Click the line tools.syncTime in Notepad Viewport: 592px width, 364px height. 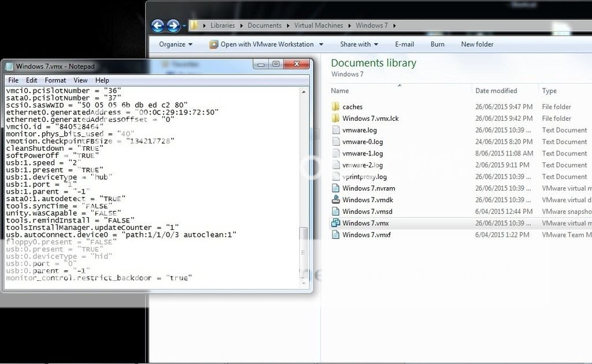[59, 206]
